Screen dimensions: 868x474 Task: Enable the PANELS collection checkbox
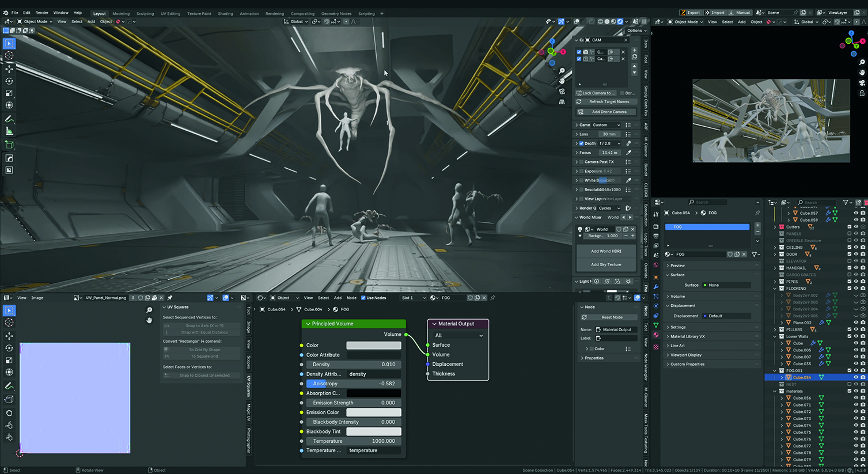click(x=849, y=234)
